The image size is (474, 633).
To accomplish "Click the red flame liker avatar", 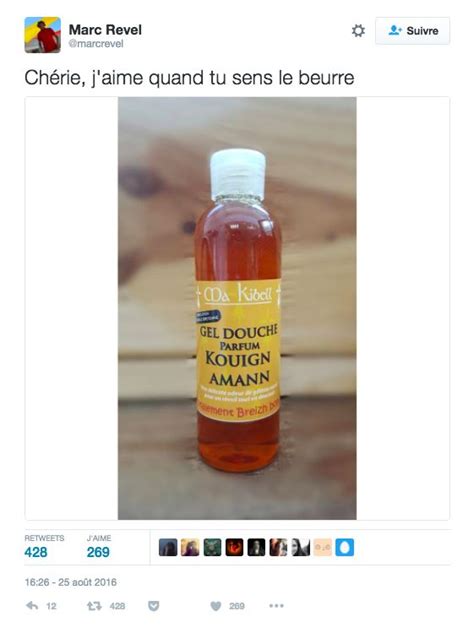I will point(234,547).
